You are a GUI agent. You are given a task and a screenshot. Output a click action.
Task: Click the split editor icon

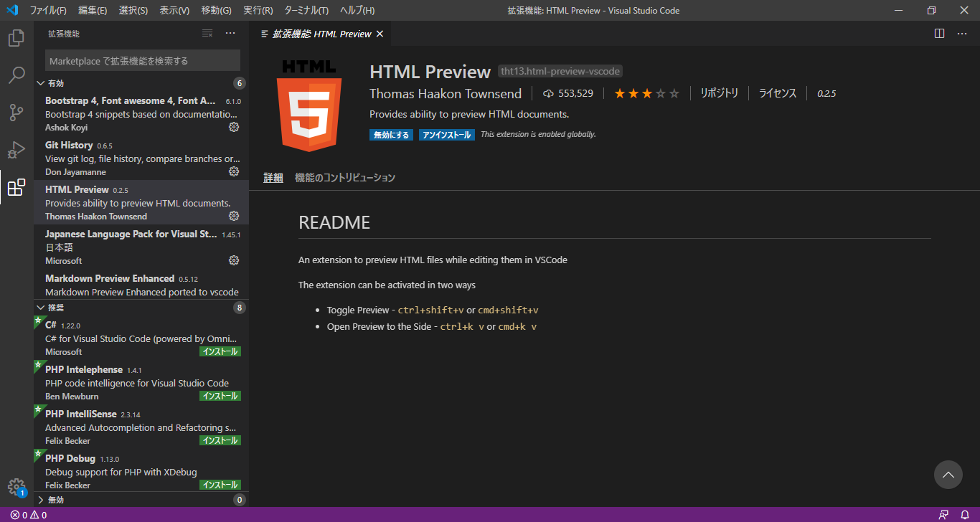940,33
